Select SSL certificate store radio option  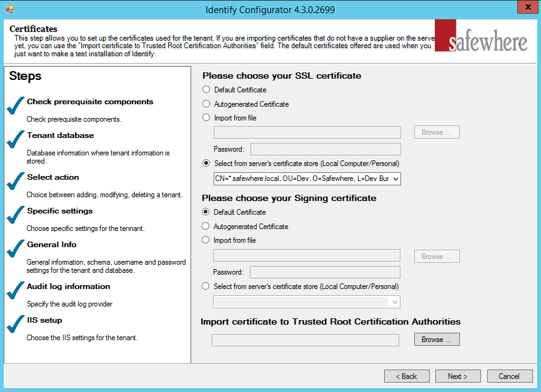click(x=206, y=163)
